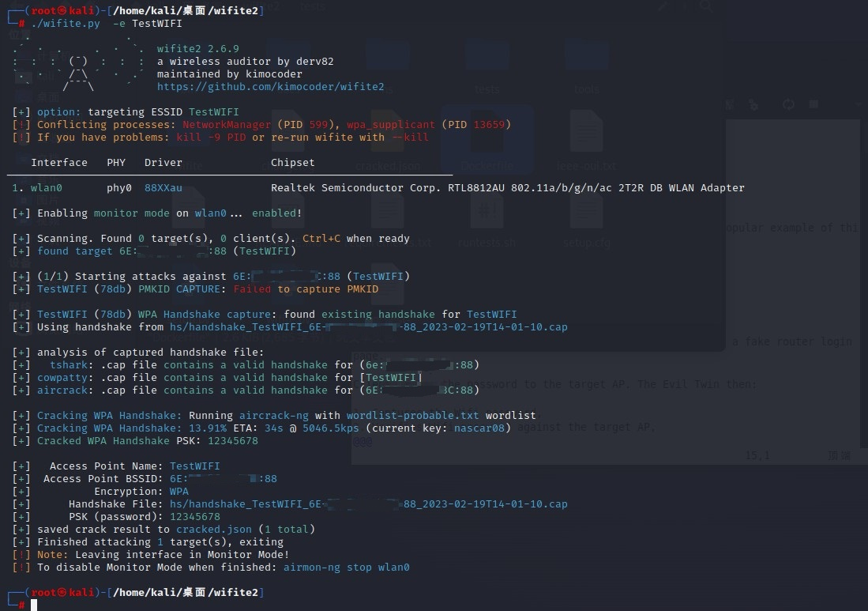
Task: Open the github.com/kimocoder/wifite2 link
Action: (270, 86)
